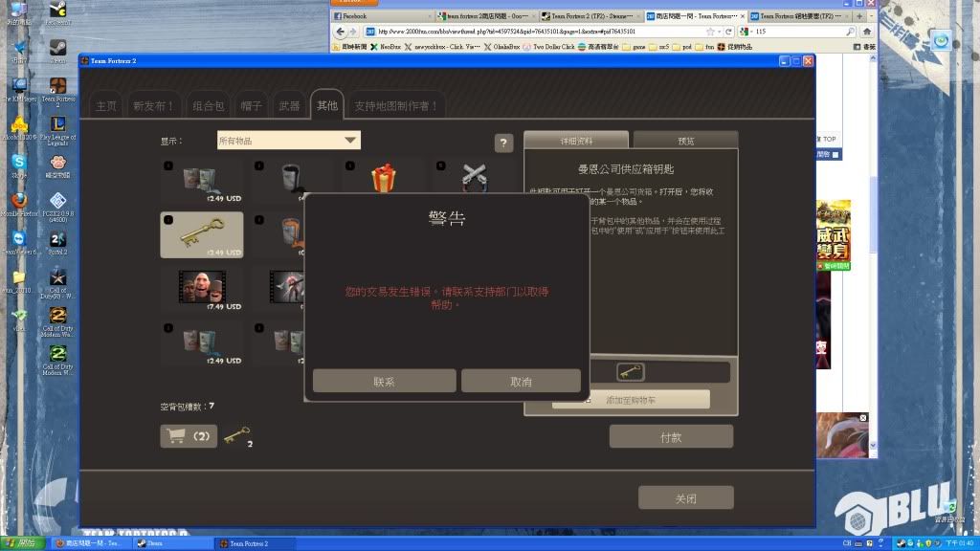Launch Skype from the desktop icon

(x=18, y=163)
